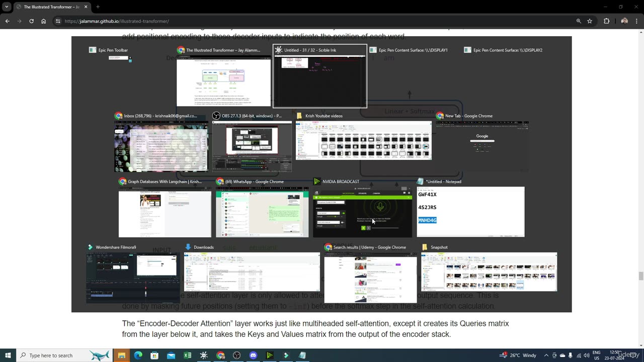Open weather widget showing 26°C Windy
This screenshot has width=644, height=362.
518,355
